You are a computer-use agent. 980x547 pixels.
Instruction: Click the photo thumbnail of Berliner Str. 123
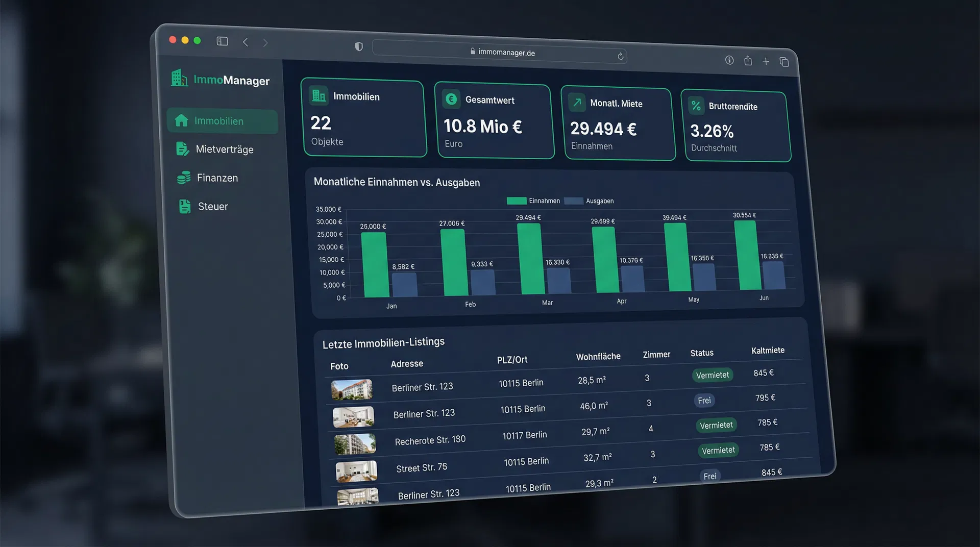pyautogui.click(x=352, y=389)
